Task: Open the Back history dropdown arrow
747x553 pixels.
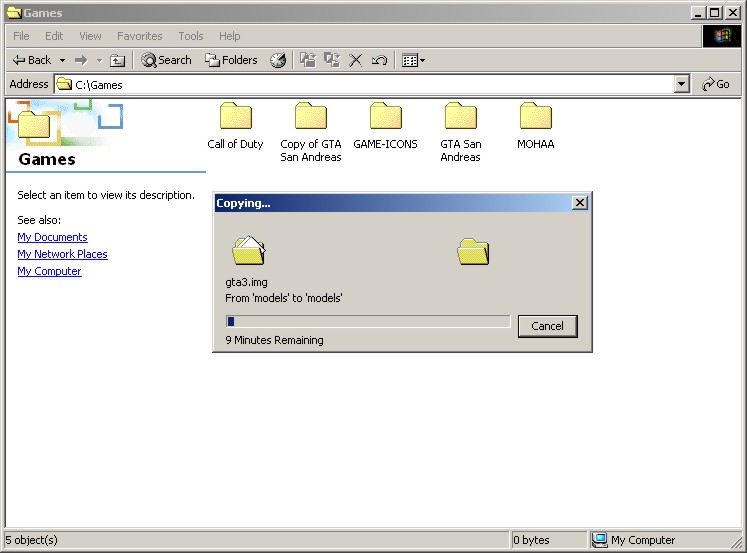Action: [x=62, y=60]
